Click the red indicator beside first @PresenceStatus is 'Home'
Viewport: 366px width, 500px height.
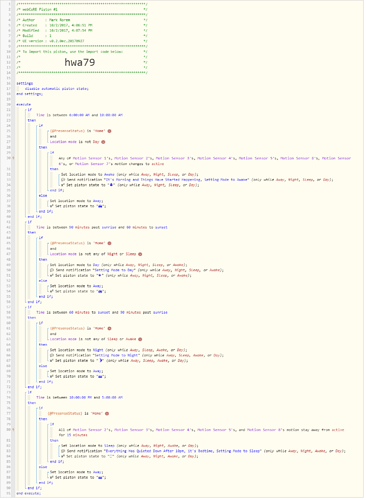109,131
